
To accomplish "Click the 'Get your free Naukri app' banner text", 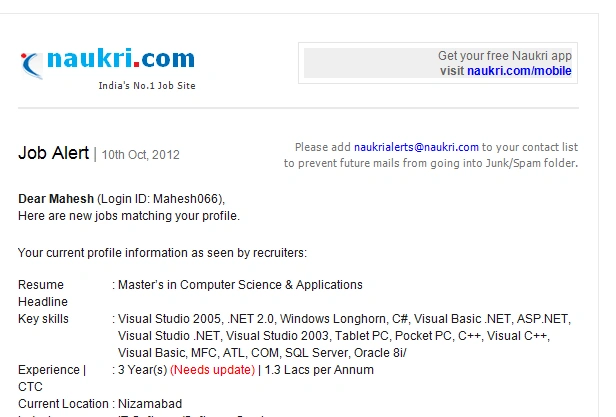I will coord(505,56).
